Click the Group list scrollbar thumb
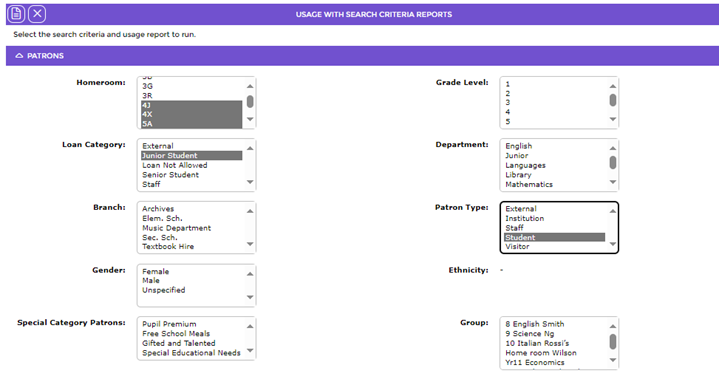Image resolution: width=719 pixels, height=379 pixels. pyautogui.click(x=613, y=341)
